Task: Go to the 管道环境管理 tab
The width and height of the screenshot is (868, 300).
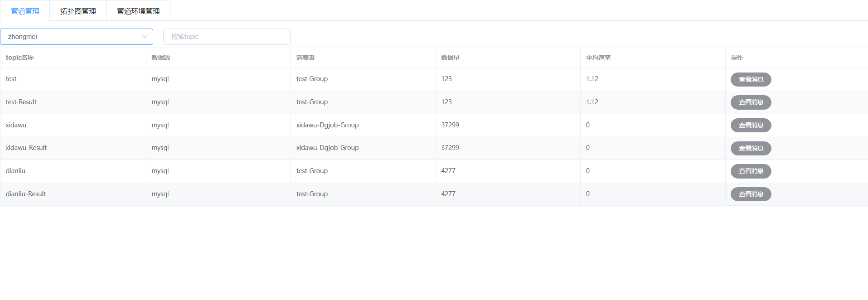Action: [138, 11]
